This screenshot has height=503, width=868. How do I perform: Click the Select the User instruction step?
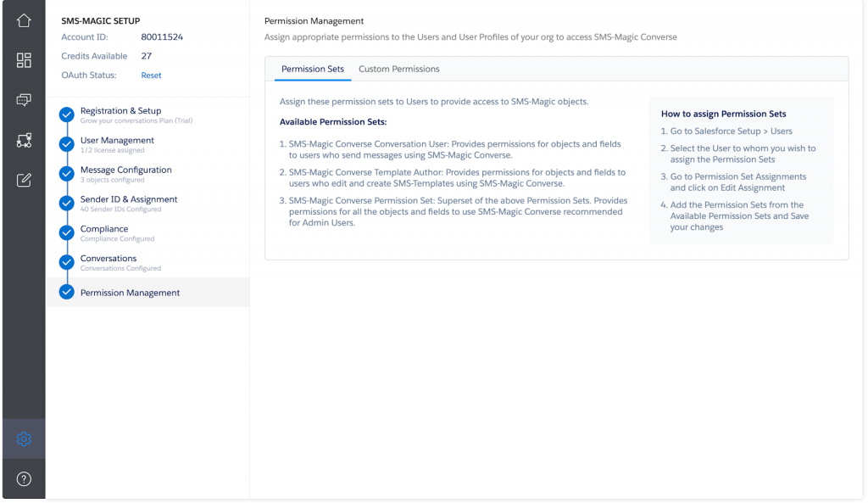[x=738, y=154]
